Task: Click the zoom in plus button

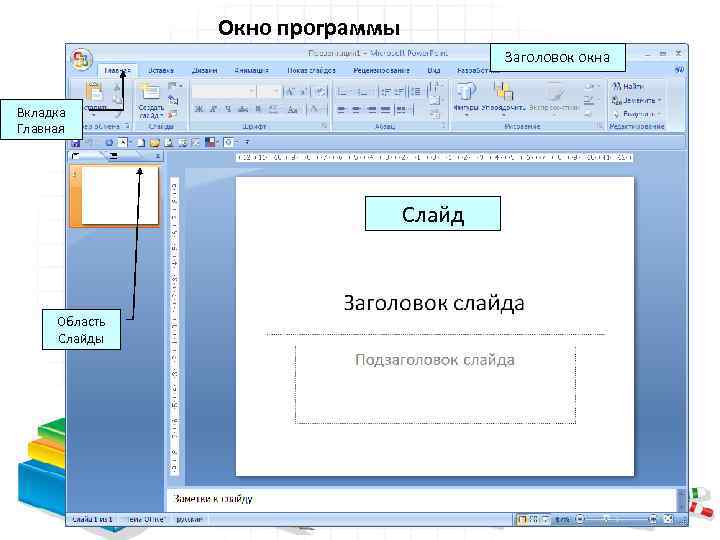Action: click(652, 519)
